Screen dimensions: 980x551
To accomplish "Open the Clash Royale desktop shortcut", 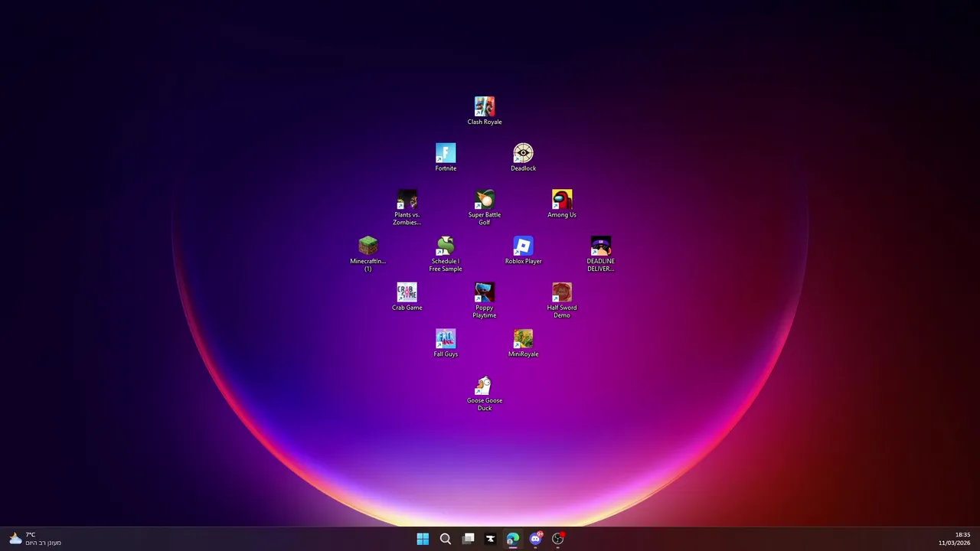I will tap(485, 111).
